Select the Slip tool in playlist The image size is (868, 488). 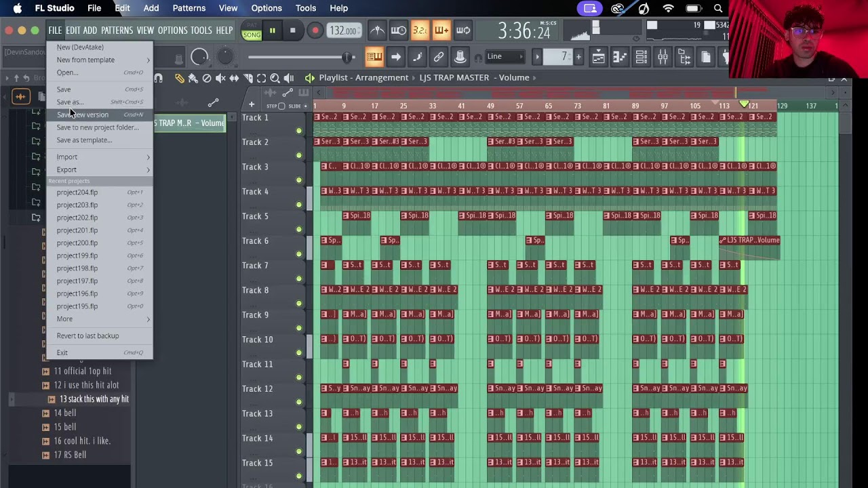[x=234, y=79]
